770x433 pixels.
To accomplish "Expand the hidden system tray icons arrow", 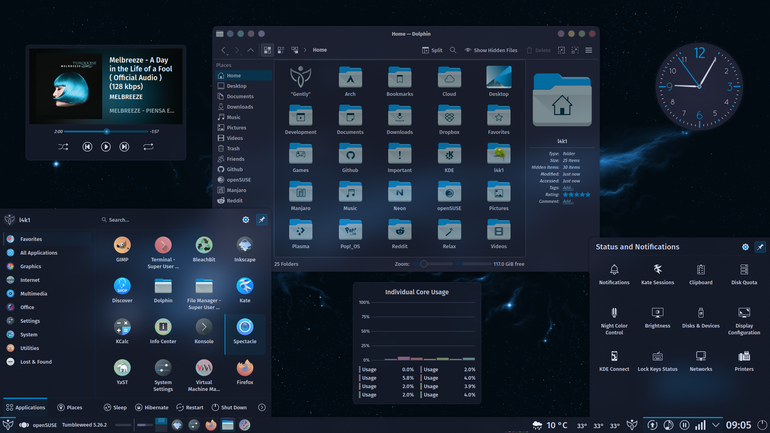I will [715, 425].
